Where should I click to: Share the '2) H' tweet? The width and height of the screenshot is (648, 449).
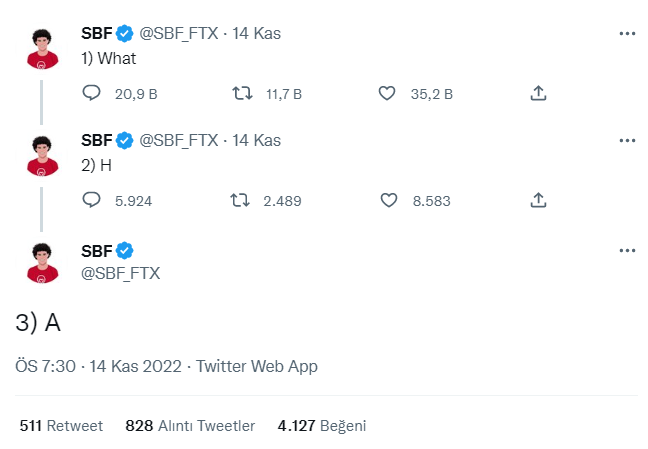[x=538, y=200]
